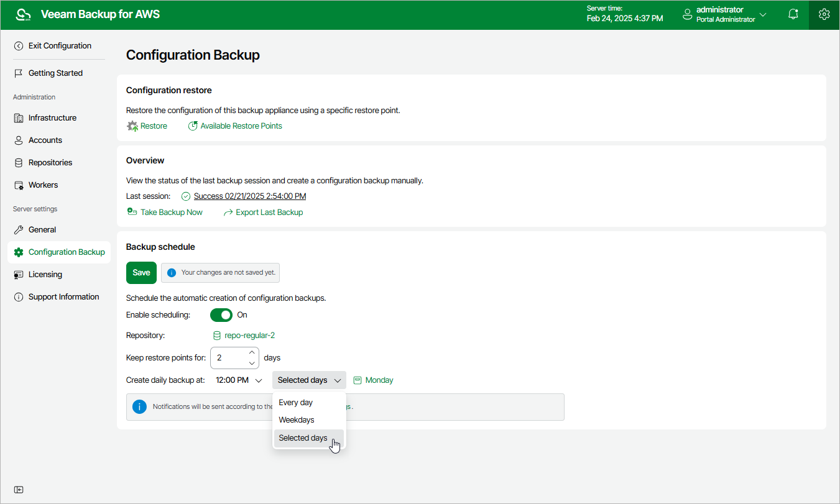
Task: Increase the keep restore points value
Action: (252, 353)
